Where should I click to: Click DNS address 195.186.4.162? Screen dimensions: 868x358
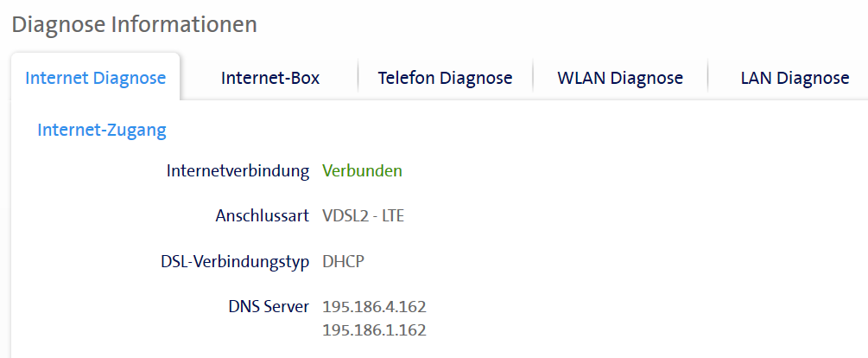[x=374, y=307]
